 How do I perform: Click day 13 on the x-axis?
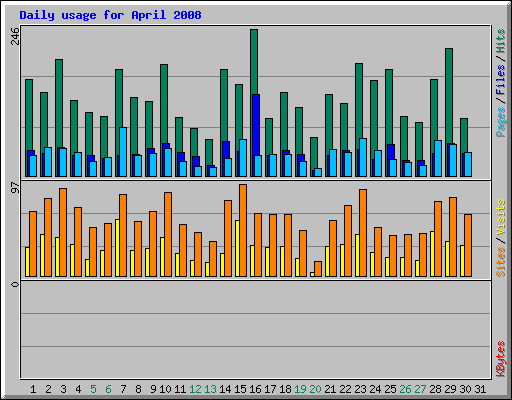[210, 389]
